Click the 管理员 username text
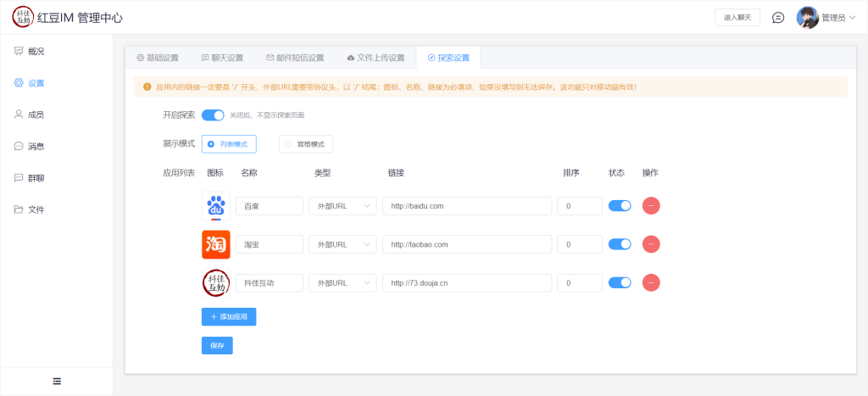Viewport: 868px width, 396px height. click(x=833, y=19)
